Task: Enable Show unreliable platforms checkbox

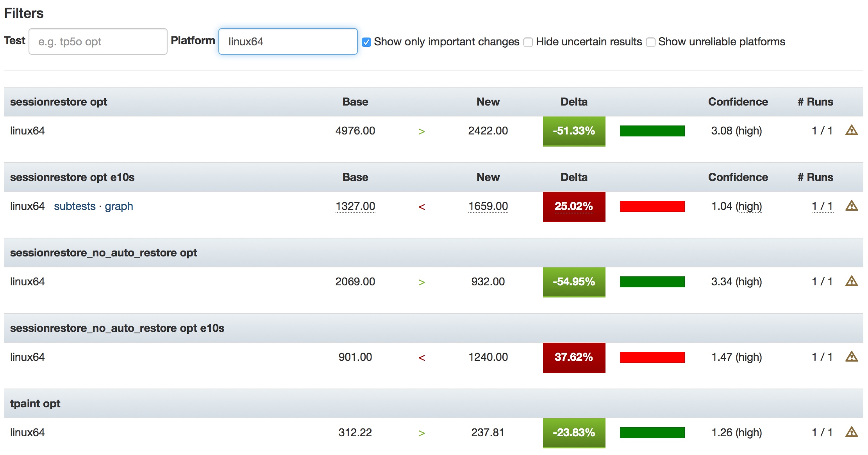Action: pos(650,42)
